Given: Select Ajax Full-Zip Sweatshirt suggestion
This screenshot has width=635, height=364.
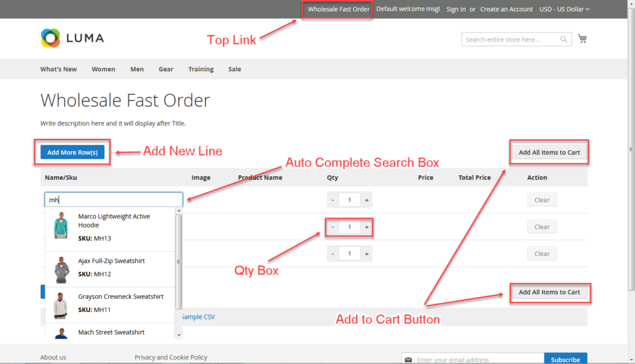Looking at the screenshot, I should (110, 269).
